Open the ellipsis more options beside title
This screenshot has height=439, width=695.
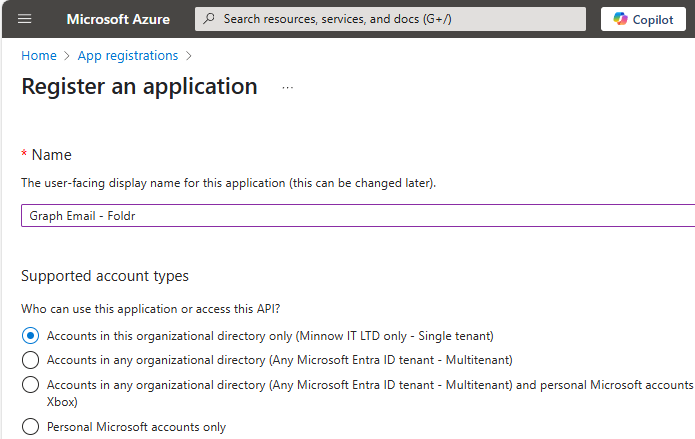tap(288, 88)
